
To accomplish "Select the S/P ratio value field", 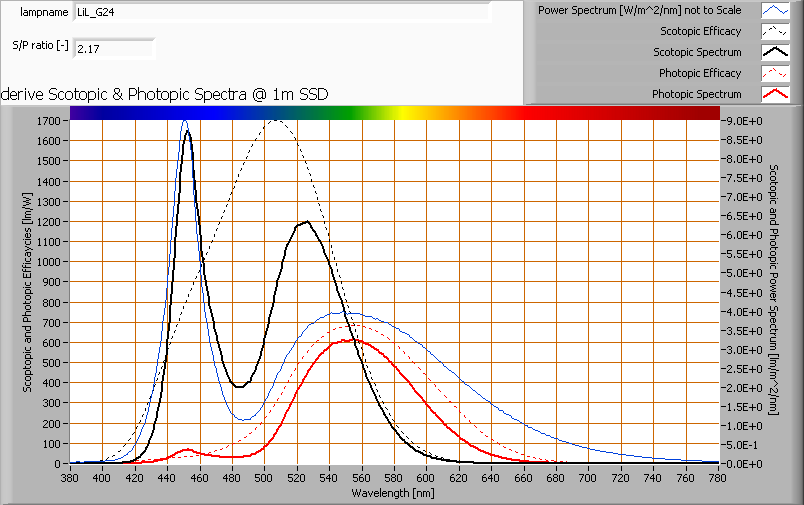I will point(114,48).
